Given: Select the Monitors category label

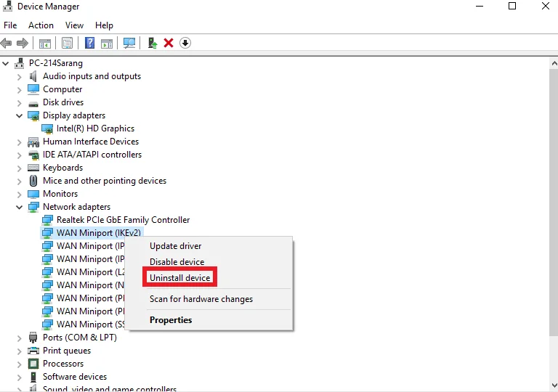Looking at the screenshot, I should [60, 194].
